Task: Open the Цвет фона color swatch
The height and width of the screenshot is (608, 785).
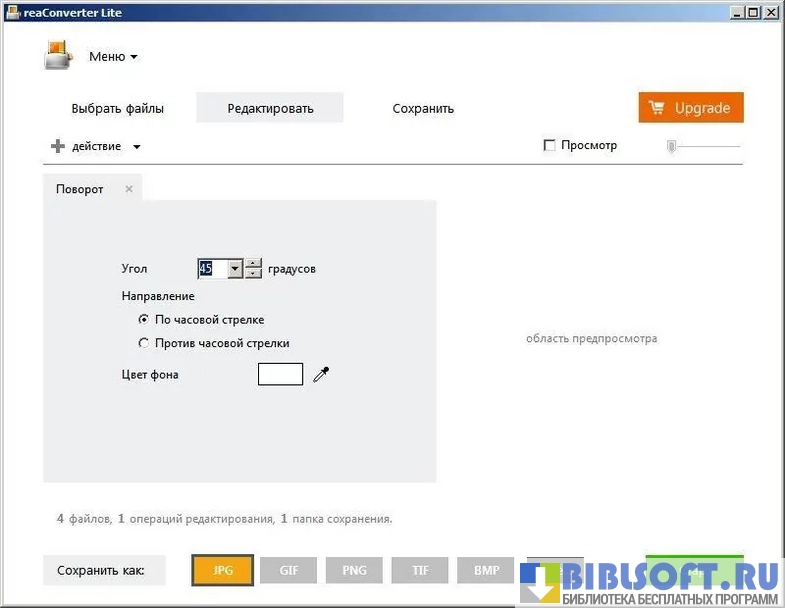Action: 280,374
